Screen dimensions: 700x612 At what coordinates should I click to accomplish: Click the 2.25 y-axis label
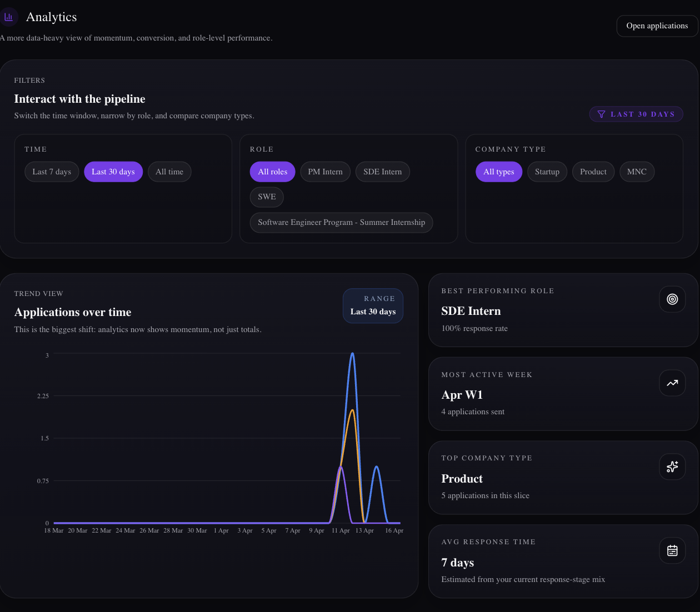tap(43, 396)
